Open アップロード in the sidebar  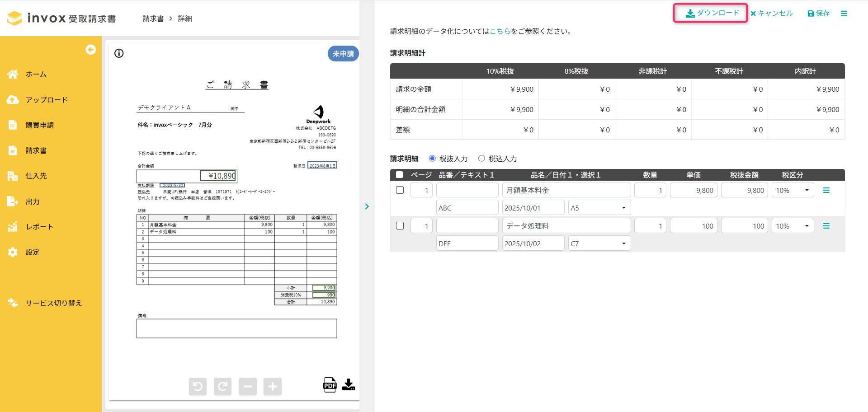(47, 100)
